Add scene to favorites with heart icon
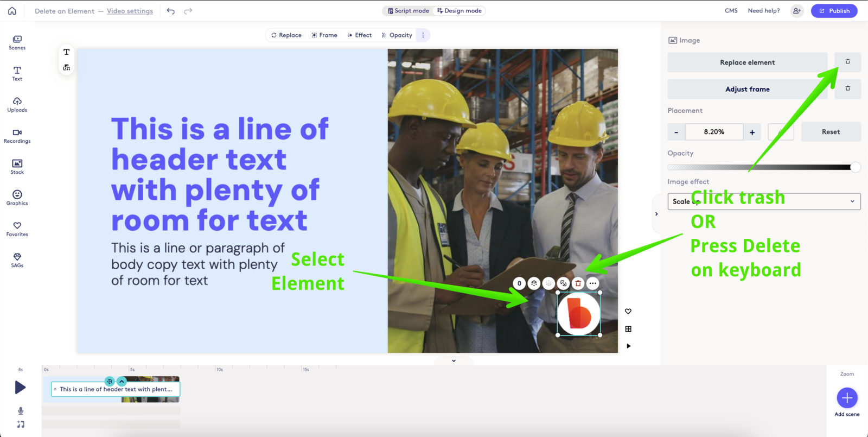The image size is (868, 437). pyautogui.click(x=628, y=312)
